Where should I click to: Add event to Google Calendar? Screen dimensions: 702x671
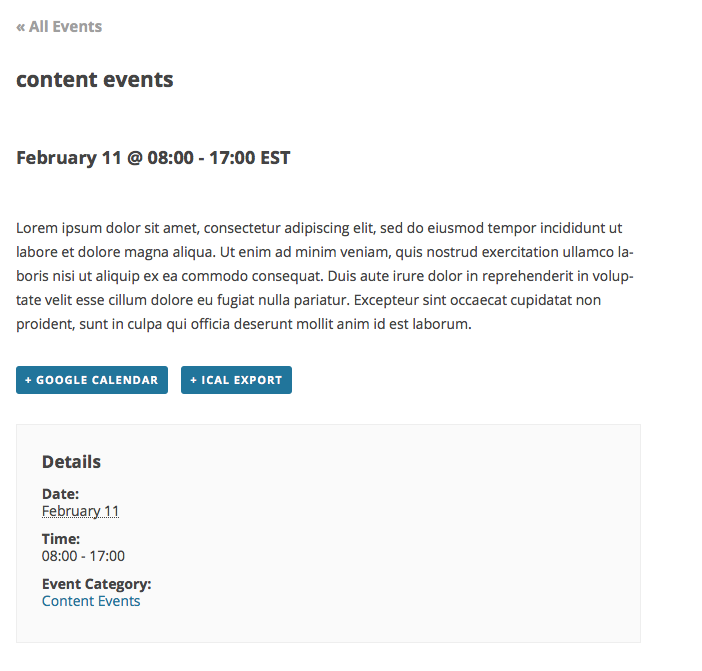92,380
